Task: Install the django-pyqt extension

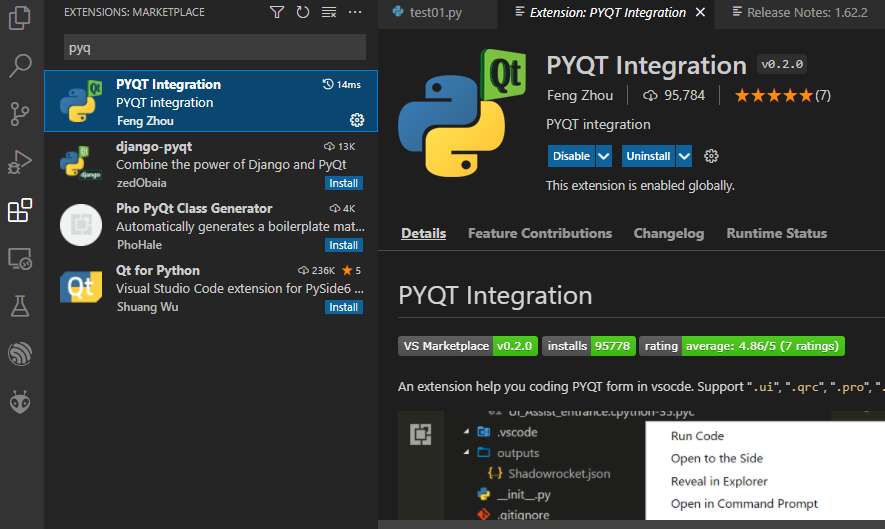Action: [343, 183]
